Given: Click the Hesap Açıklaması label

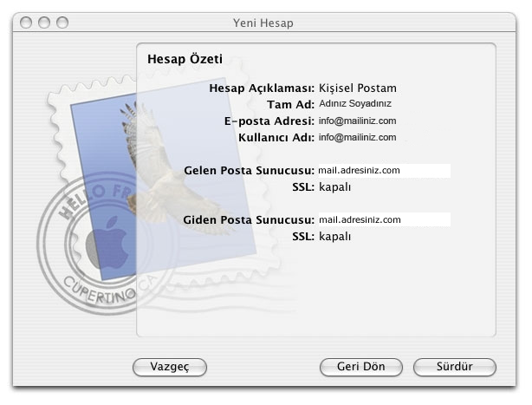Looking at the screenshot, I should (x=262, y=88).
